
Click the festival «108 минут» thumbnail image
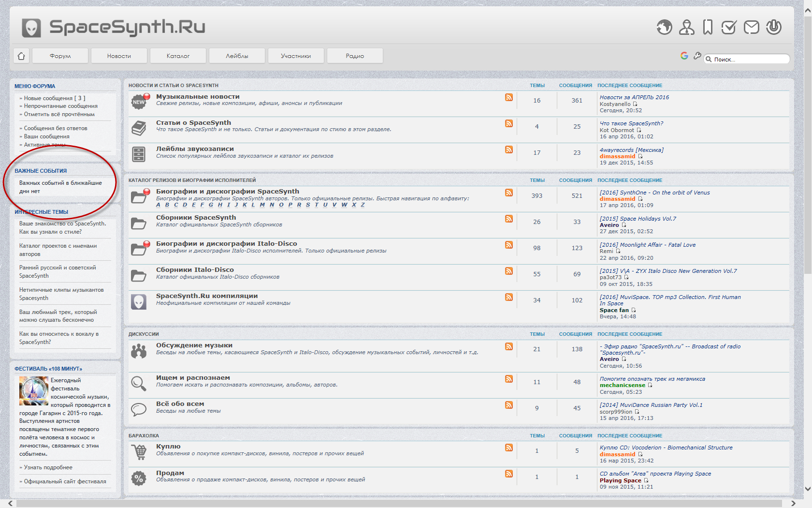click(x=34, y=391)
